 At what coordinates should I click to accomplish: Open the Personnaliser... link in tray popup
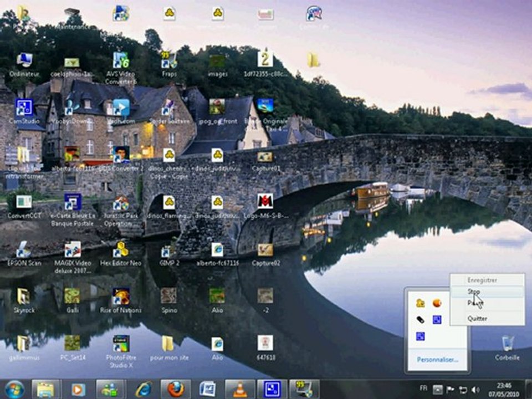click(437, 360)
